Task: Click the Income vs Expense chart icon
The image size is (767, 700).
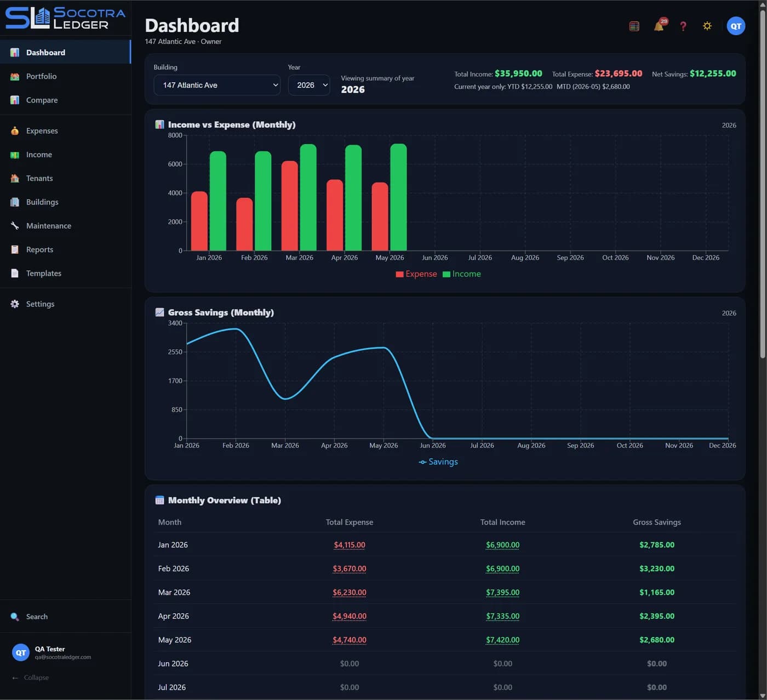Action: (159, 124)
